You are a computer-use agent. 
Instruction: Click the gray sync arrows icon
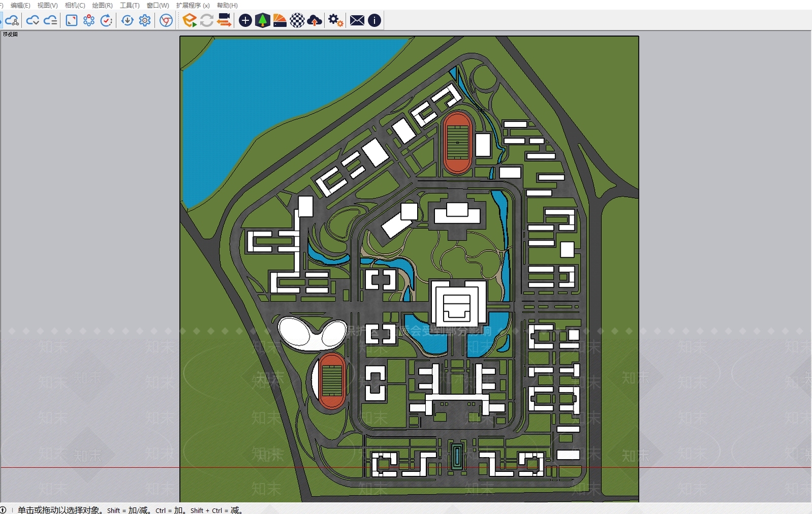tap(207, 20)
